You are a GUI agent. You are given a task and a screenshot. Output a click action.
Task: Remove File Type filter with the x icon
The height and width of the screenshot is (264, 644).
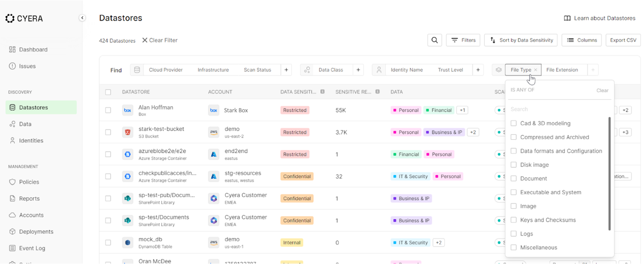click(x=535, y=70)
